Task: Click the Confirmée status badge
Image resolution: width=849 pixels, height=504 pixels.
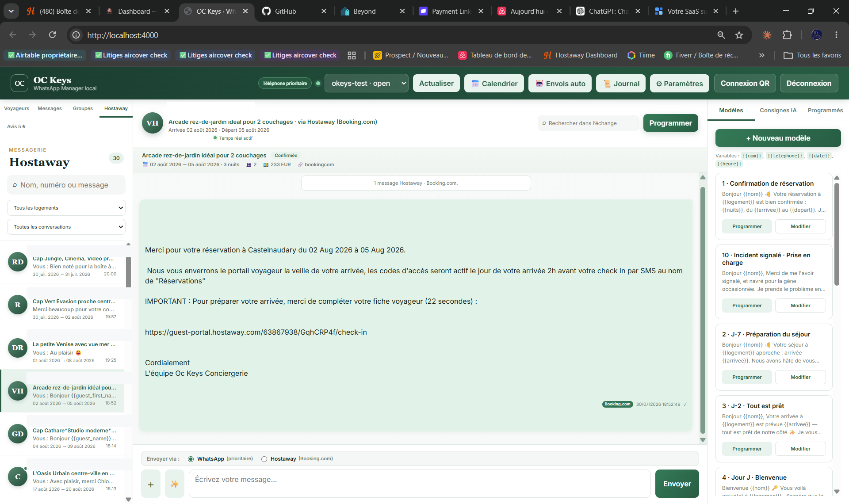Action: tap(286, 155)
